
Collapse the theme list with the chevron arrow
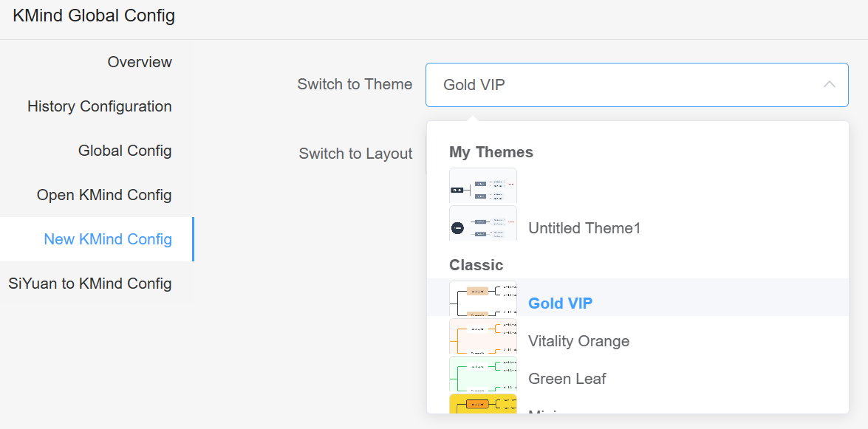[x=829, y=84]
